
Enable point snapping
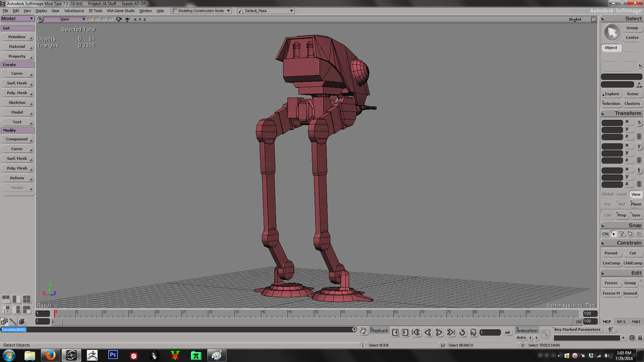click(613, 234)
